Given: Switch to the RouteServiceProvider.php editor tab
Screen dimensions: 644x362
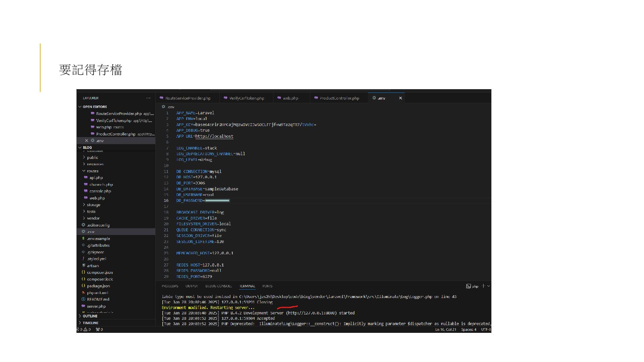Looking at the screenshot, I should (187, 98).
